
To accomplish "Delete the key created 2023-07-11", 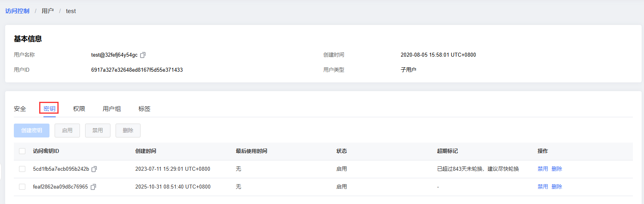I will click(557, 169).
